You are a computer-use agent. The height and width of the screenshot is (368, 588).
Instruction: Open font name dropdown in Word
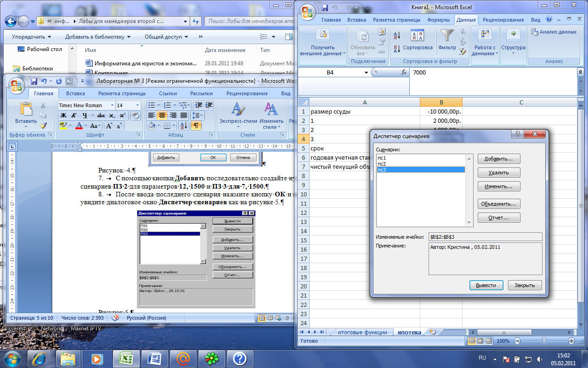[x=111, y=105]
